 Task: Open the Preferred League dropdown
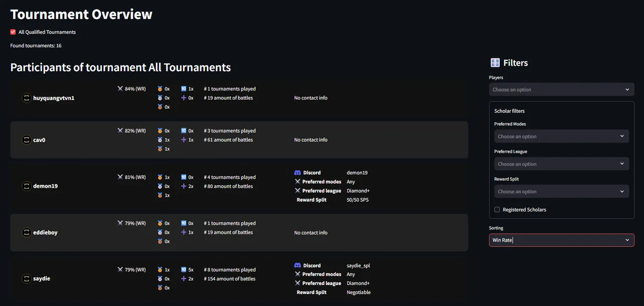pyautogui.click(x=561, y=164)
